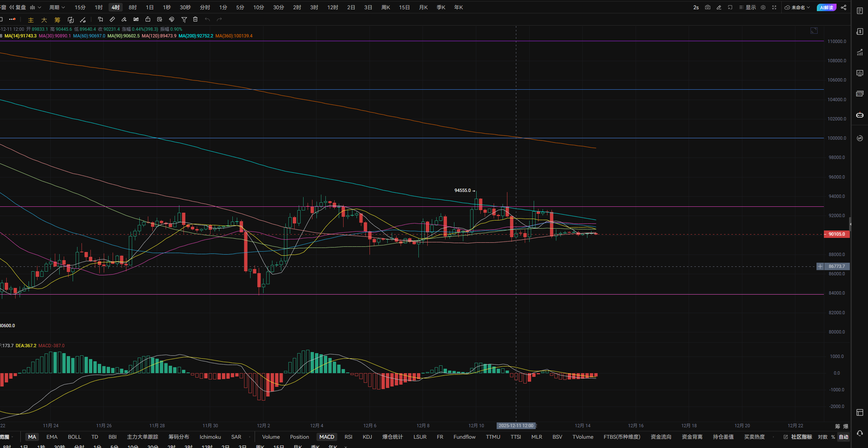Open customer support headset icon
This screenshot has height=448, width=868.
[860, 433]
